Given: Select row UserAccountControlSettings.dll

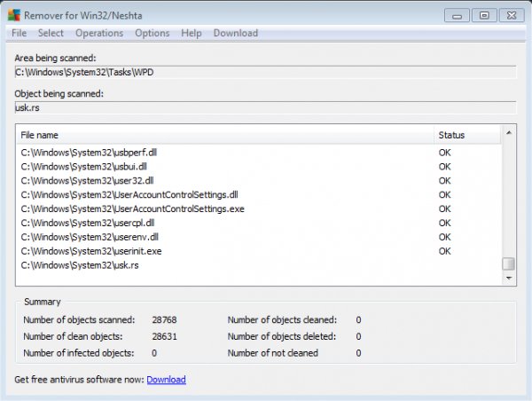Looking at the screenshot, I should [x=259, y=194].
